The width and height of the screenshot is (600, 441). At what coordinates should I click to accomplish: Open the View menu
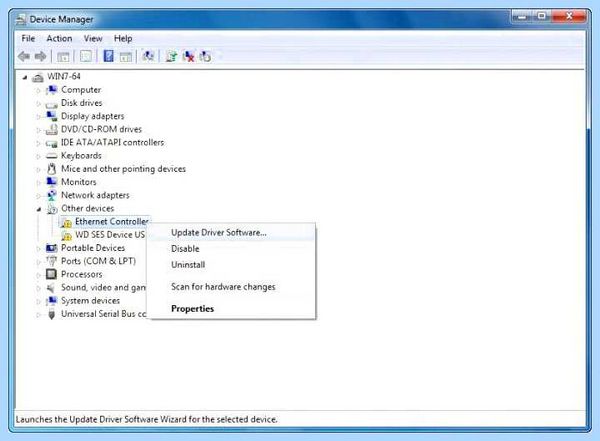click(93, 38)
